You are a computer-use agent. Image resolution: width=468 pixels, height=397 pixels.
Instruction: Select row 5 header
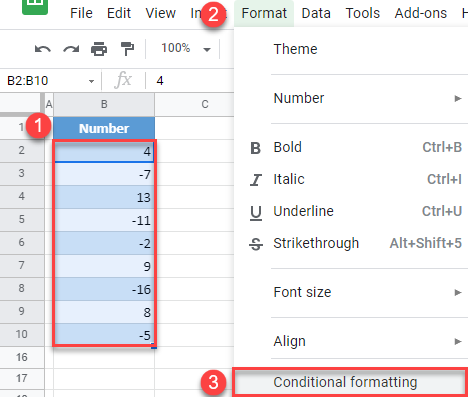(x=22, y=220)
